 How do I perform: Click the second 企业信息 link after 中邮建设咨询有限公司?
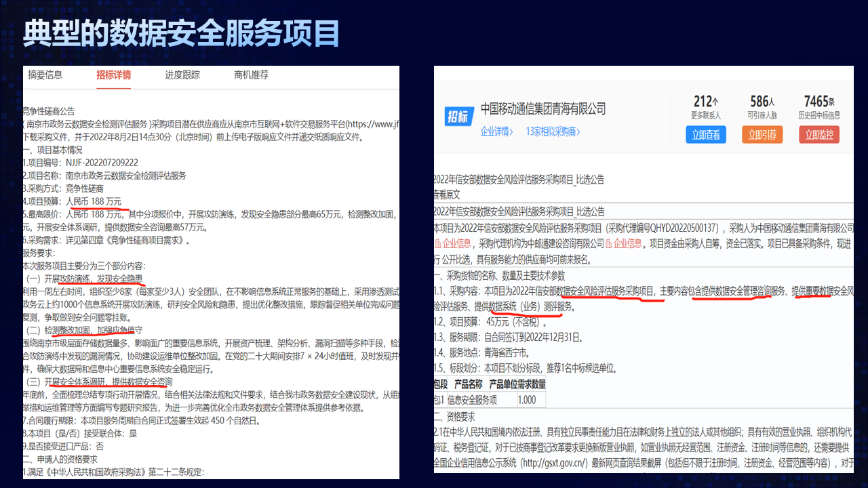[623, 243]
